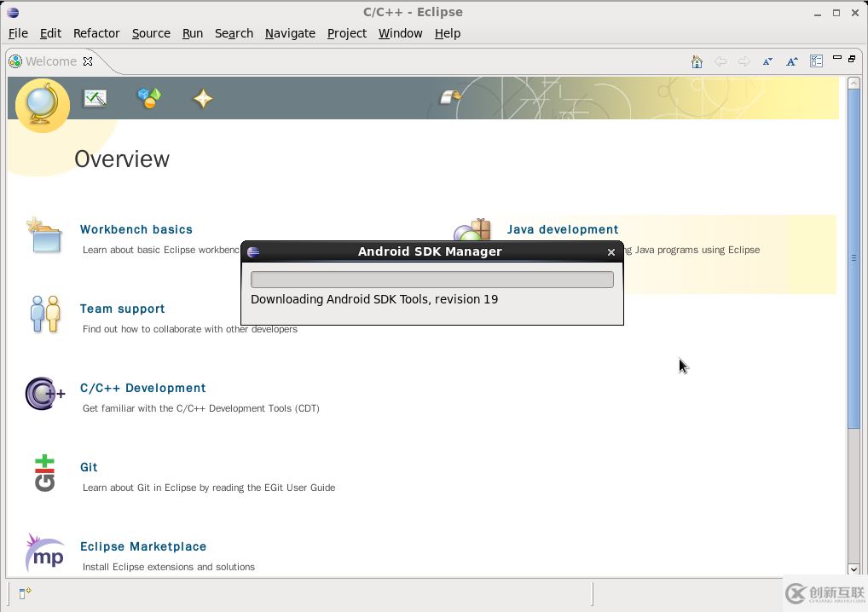Click the Team support people icon
This screenshot has width=868, height=612.
pos(45,314)
